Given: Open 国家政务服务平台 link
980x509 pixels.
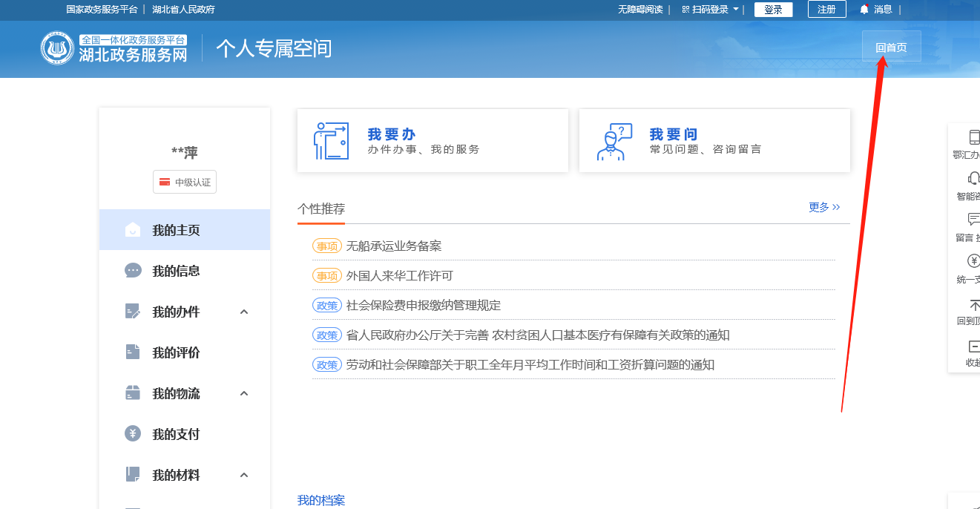Looking at the screenshot, I should click(102, 10).
